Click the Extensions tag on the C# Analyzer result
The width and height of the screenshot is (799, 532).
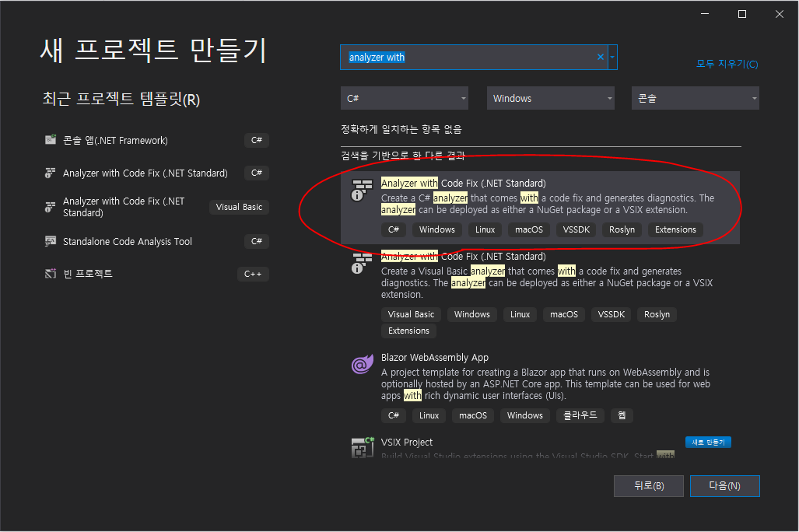(x=675, y=229)
